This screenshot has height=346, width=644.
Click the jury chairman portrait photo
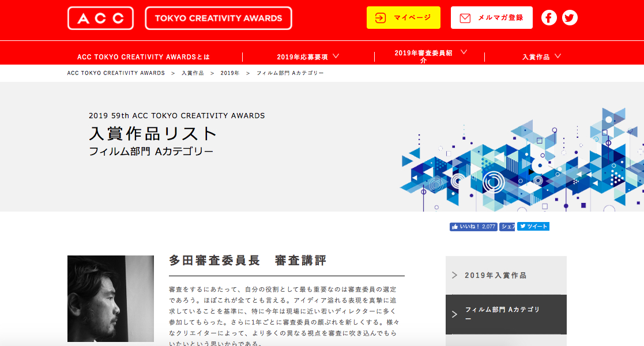click(111, 299)
